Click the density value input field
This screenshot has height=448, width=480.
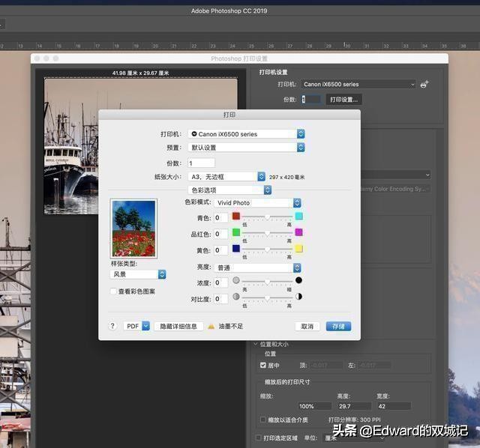pos(220,282)
